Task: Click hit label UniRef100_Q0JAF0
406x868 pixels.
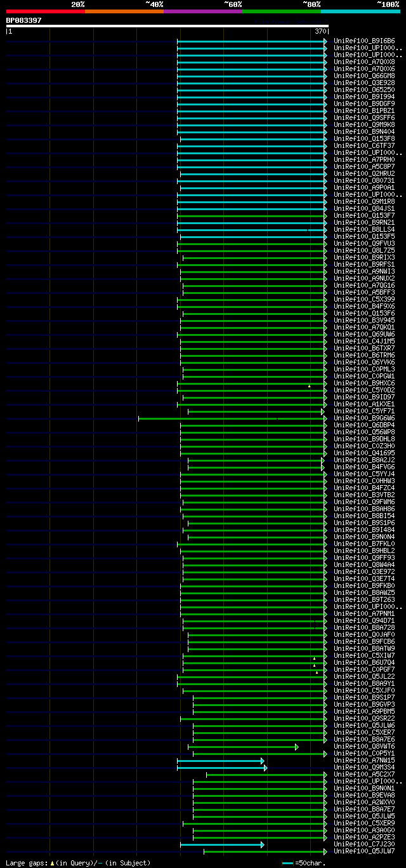Action: [364, 635]
